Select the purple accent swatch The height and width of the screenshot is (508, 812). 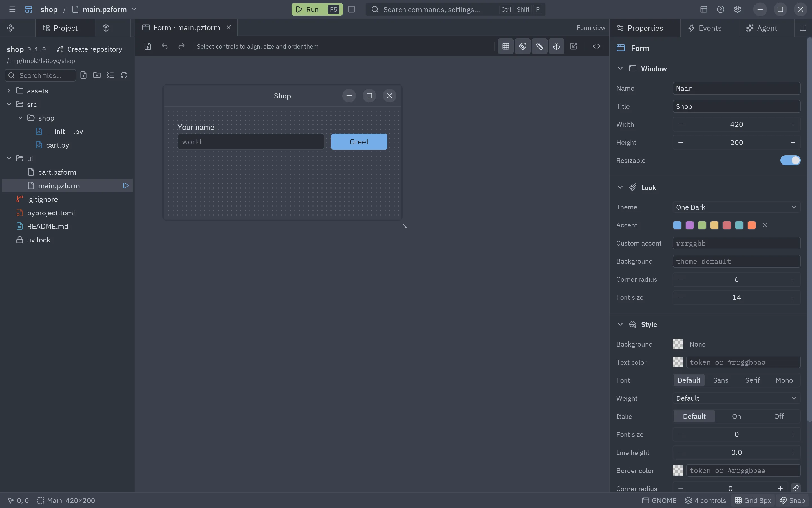point(690,225)
